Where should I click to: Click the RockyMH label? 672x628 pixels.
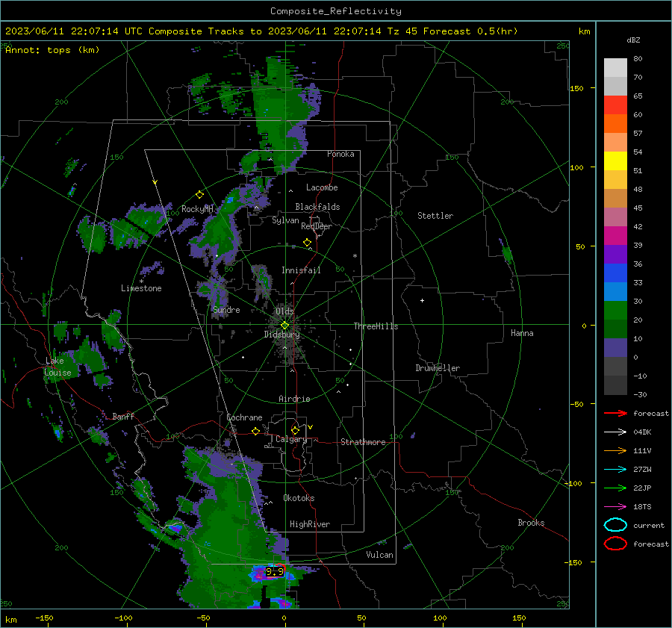pos(197,209)
